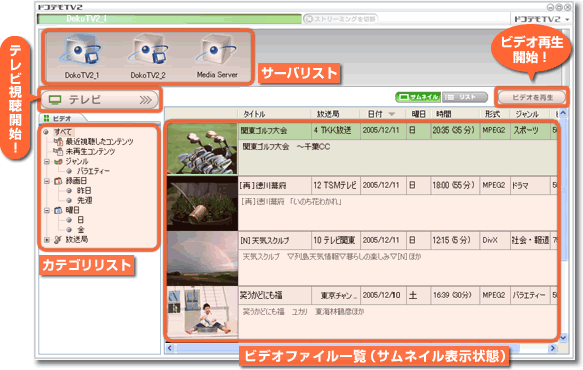The height and width of the screenshot is (370, 583).
Task: Select 笑うかどにも福 title cell
Action: point(274,295)
